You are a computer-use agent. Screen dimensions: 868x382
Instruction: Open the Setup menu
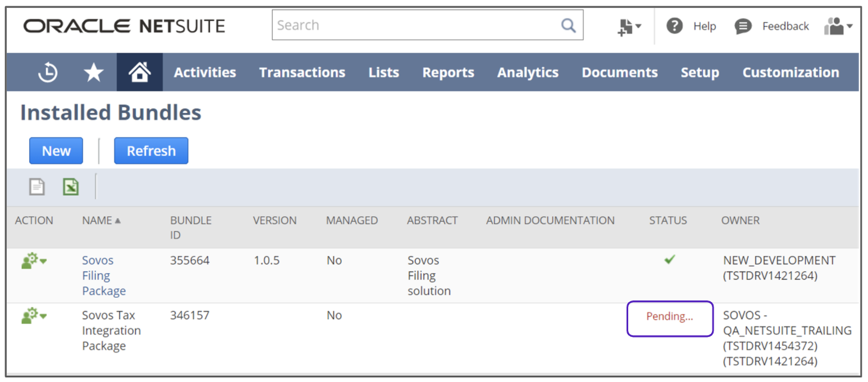(699, 72)
